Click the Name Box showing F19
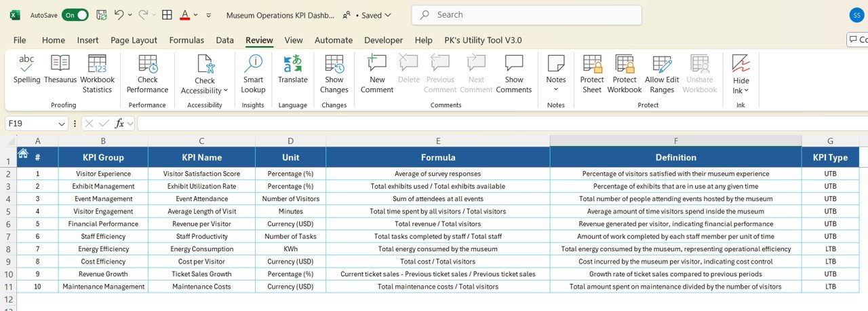This screenshot has width=868, height=311. [31, 124]
